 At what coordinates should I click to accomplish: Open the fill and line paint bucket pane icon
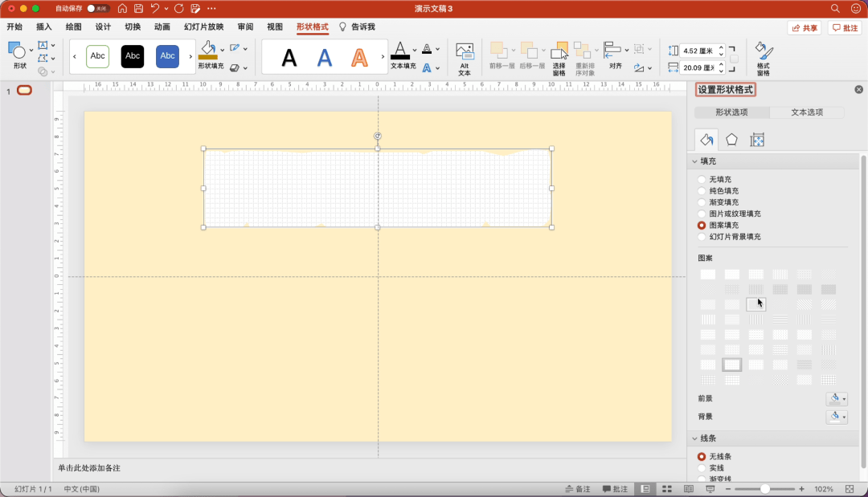(x=706, y=140)
